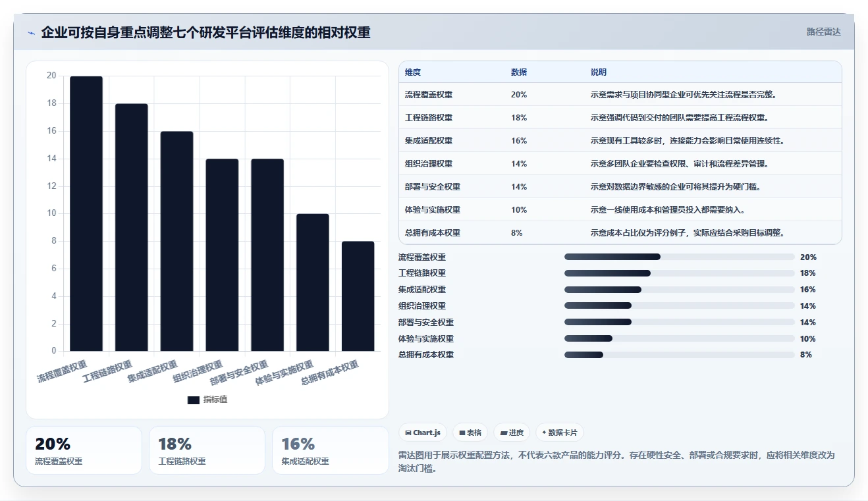Image resolution: width=868 pixels, height=501 pixels.
Task: Open the 18% 工程链路权重 data card
Action: 207,450
